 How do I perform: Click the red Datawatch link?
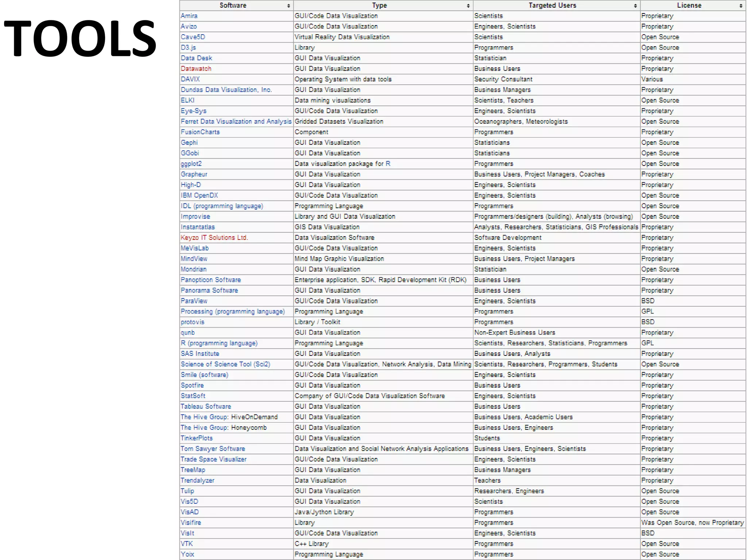pyautogui.click(x=196, y=69)
